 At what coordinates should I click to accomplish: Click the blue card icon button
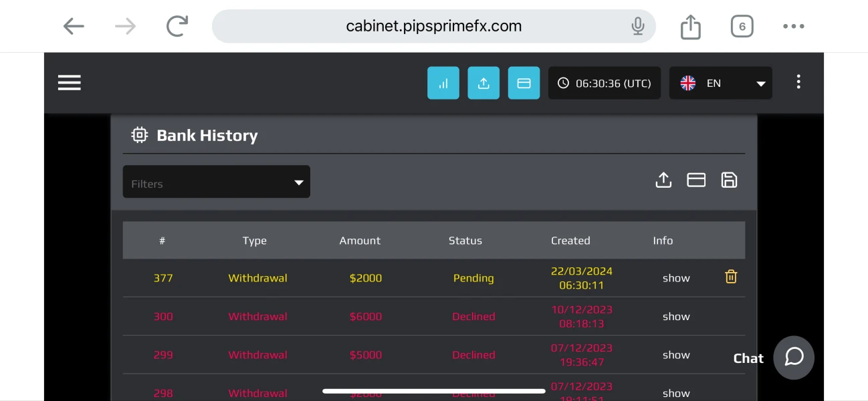pyautogui.click(x=524, y=83)
